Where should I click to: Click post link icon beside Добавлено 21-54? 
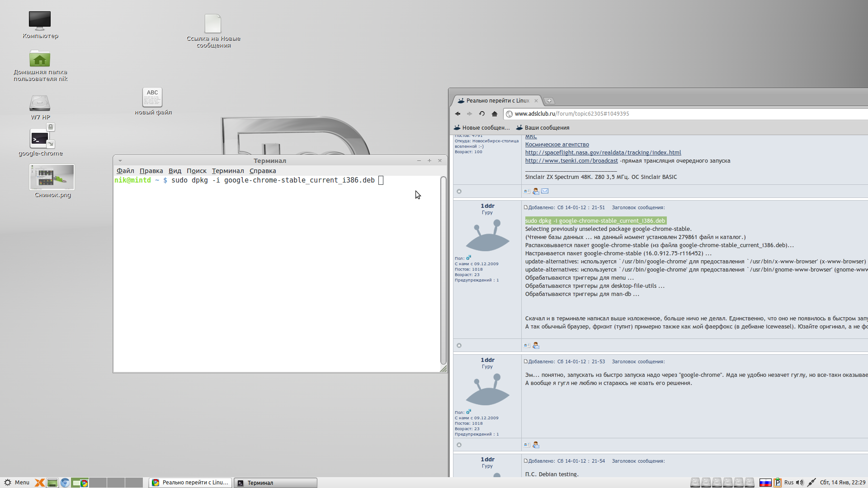526,461
